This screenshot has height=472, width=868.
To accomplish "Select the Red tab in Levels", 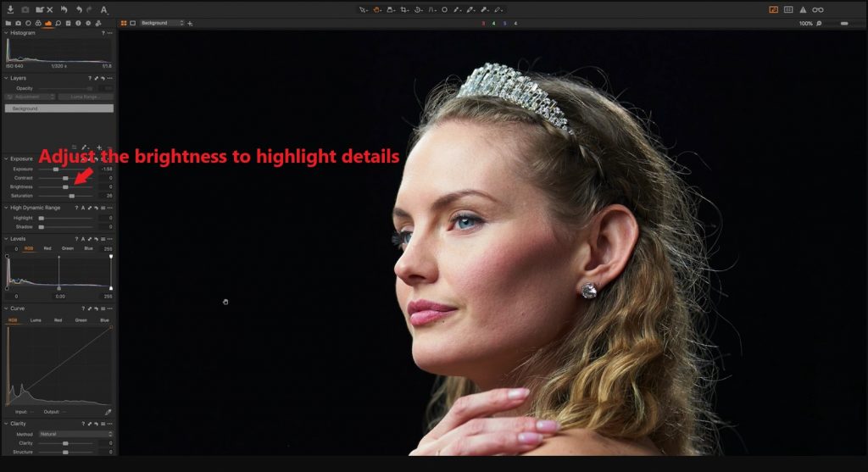I will [47, 248].
